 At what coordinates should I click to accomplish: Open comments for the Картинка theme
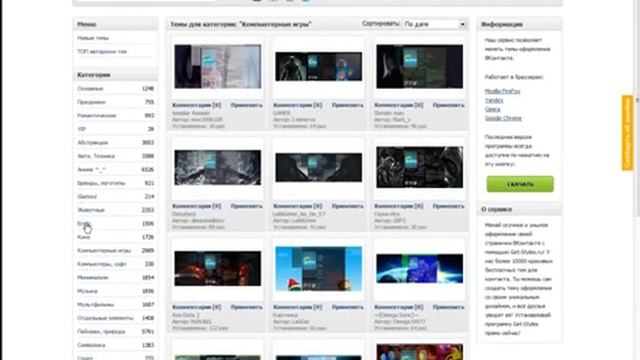click(298, 307)
